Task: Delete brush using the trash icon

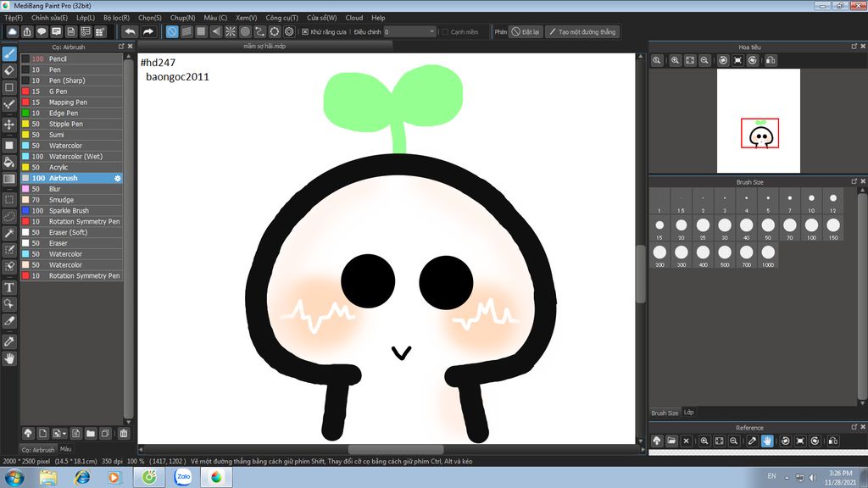Action: point(124,433)
